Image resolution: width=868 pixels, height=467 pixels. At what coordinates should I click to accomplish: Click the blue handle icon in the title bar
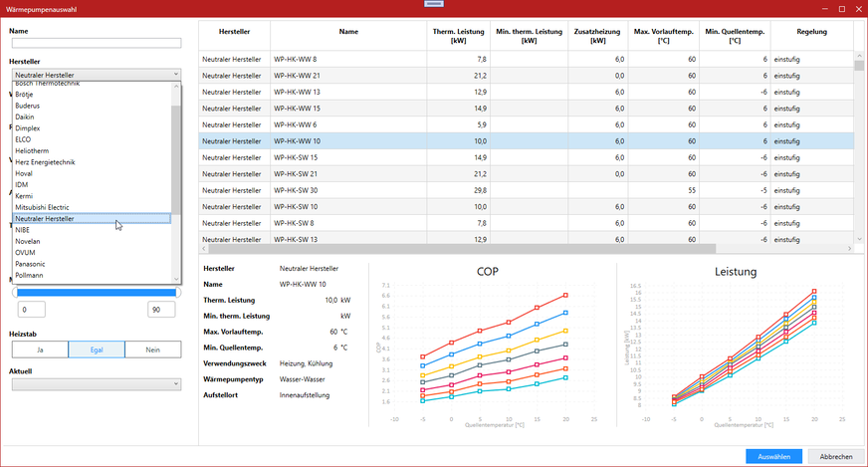point(434,4)
